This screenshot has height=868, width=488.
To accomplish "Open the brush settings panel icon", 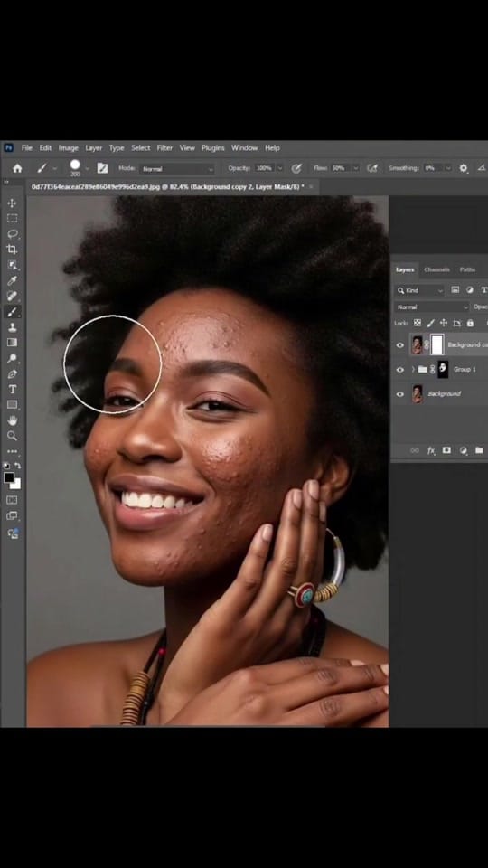I will pos(102,168).
